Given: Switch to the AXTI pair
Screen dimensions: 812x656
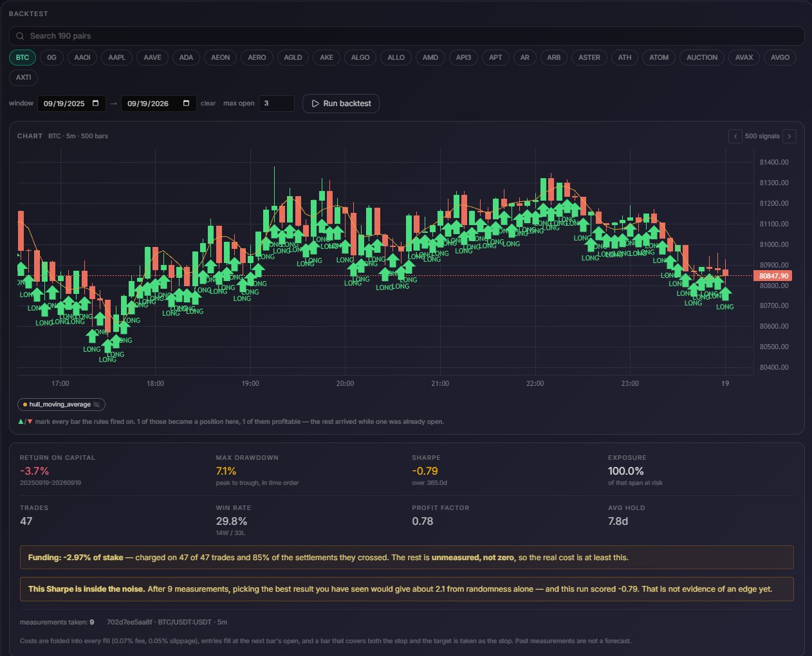Looking at the screenshot, I should pos(24,77).
